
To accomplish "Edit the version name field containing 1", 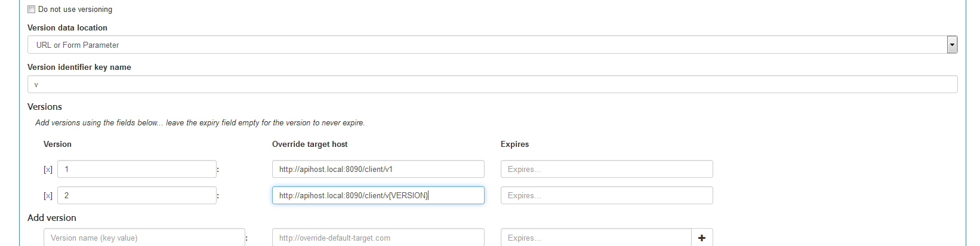I will [x=137, y=170].
